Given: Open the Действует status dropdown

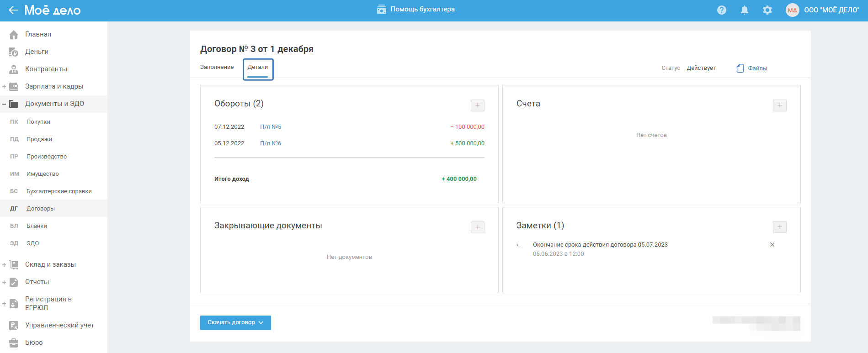Looking at the screenshot, I should point(701,68).
